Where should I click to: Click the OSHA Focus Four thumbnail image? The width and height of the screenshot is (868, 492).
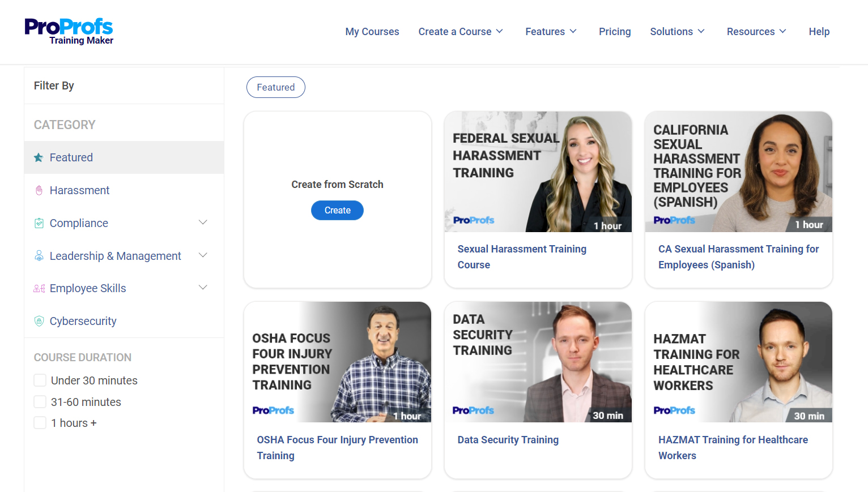pyautogui.click(x=338, y=362)
